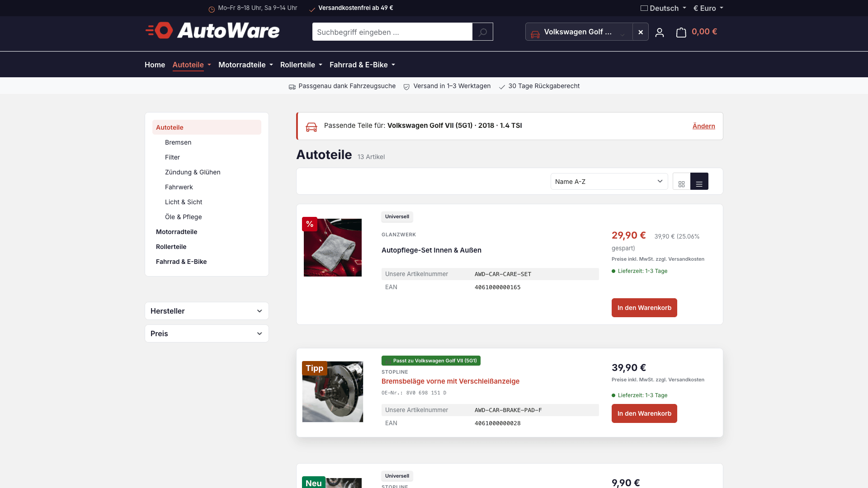Viewport: 868px width, 488px height.
Task: Open Autopflege-Set Innen & Außen product
Action: (431, 250)
